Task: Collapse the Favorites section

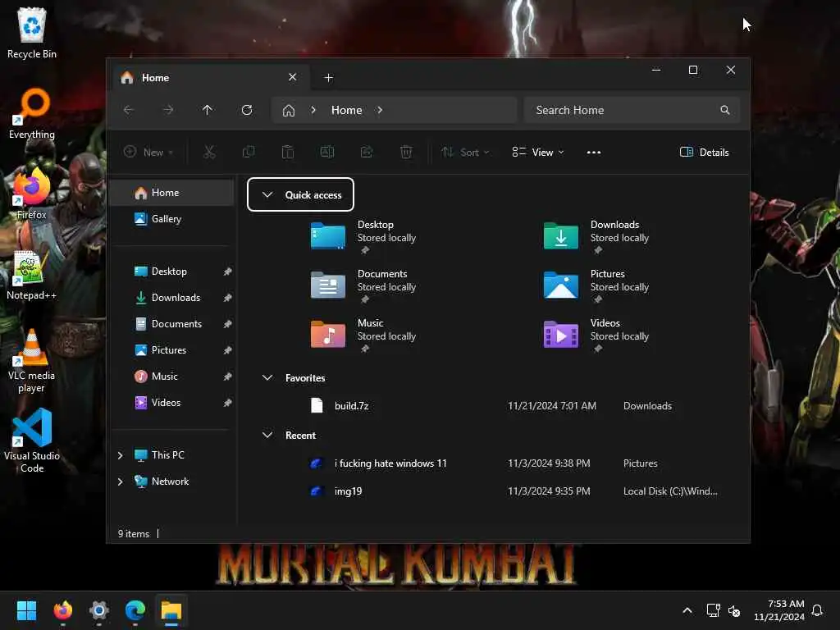Action: [x=267, y=377]
